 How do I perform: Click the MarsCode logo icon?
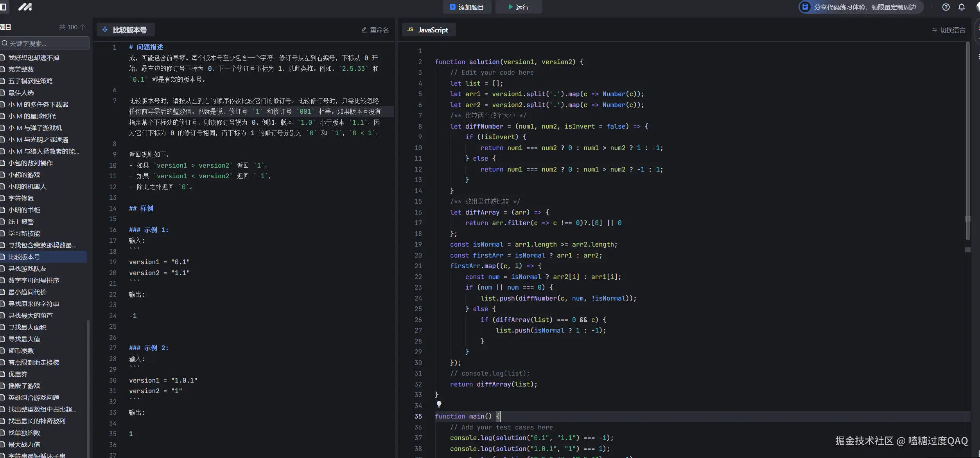tap(25, 7)
